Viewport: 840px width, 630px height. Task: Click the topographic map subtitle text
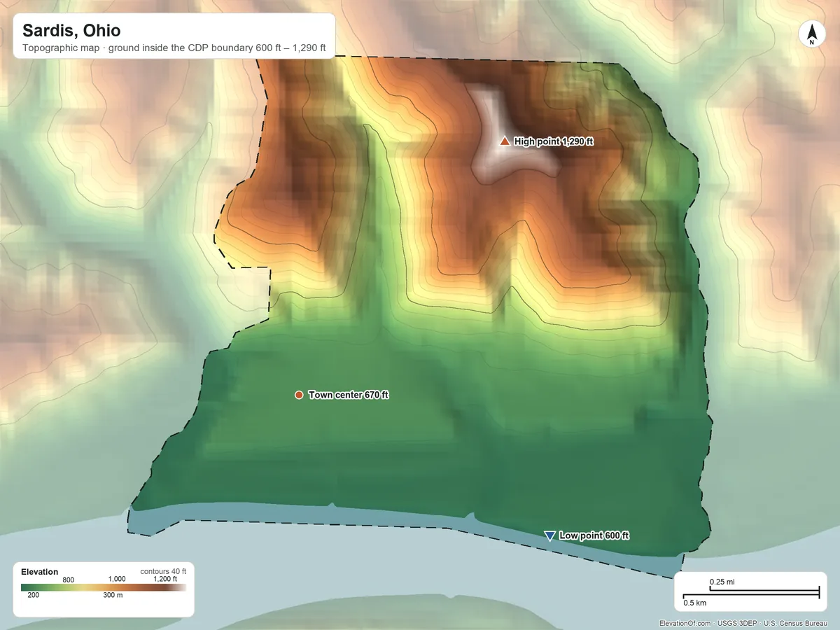point(174,48)
